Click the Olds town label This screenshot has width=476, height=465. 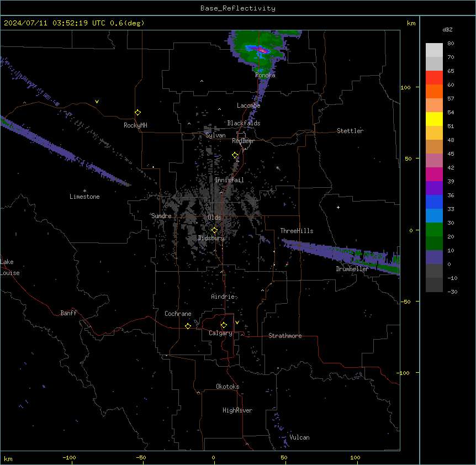pyautogui.click(x=214, y=218)
